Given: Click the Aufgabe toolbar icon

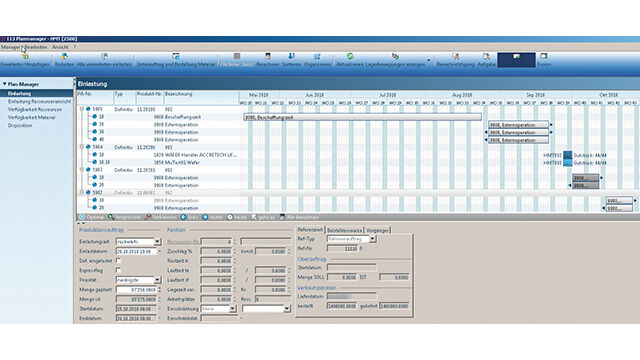Looking at the screenshot, I should coord(486,56).
